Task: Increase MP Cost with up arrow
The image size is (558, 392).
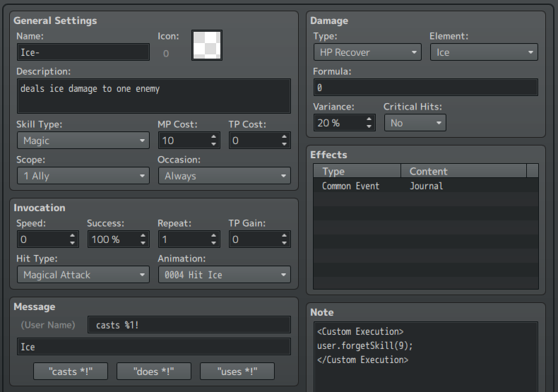Action: 213,136
